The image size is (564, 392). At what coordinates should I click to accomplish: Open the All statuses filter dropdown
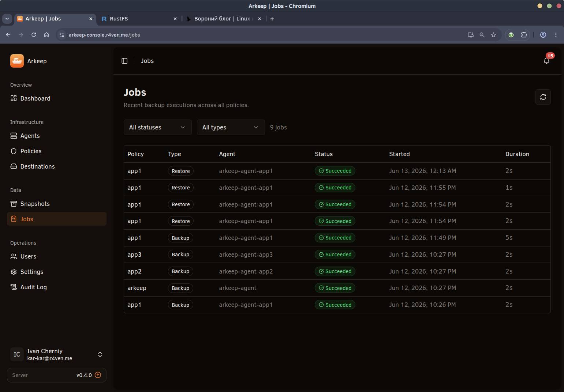tap(158, 127)
